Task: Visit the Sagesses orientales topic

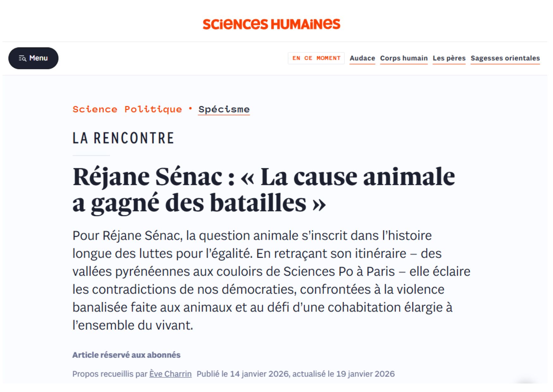Action: [x=505, y=58]
